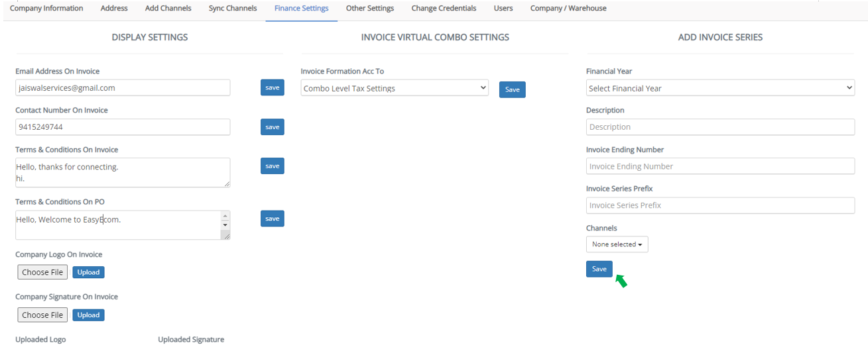Open the Company Information tab
The height and width of the screenshot is (355, 868).
[x=46, y=9]
